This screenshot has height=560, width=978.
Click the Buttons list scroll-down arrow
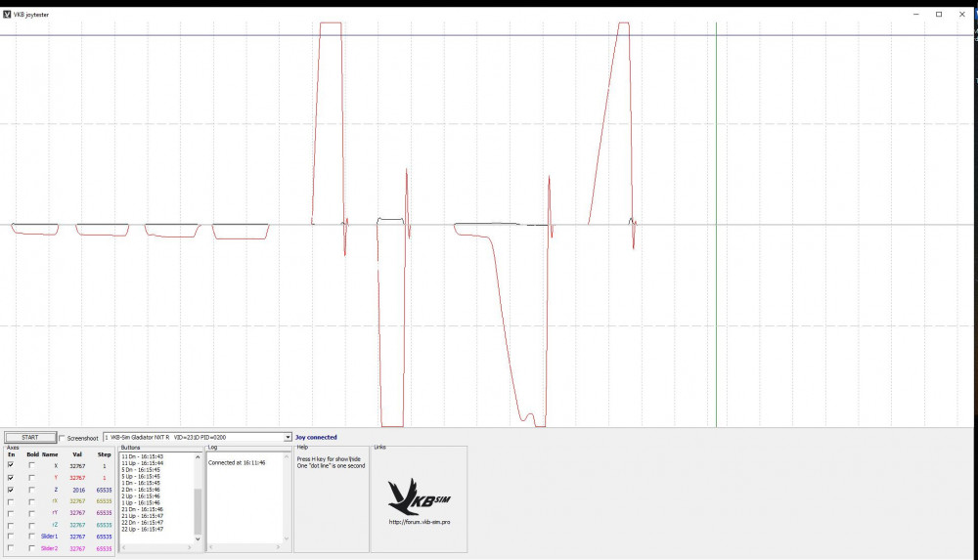click(x=198, y=538)
